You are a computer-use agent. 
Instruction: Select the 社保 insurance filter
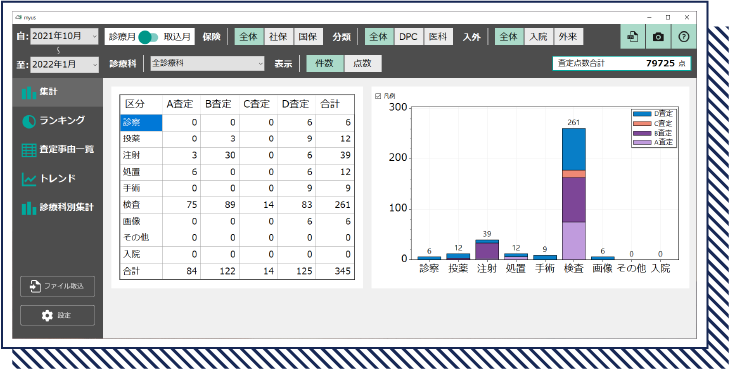[x=278, y=37]
